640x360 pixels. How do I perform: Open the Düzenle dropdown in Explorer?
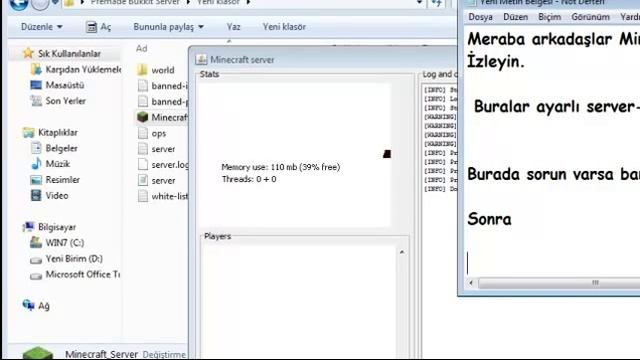42,27
